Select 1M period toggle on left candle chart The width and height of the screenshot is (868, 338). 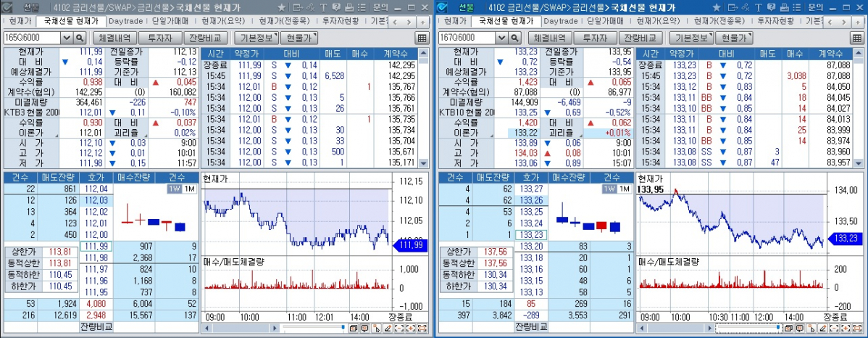[x=189, y=189]
